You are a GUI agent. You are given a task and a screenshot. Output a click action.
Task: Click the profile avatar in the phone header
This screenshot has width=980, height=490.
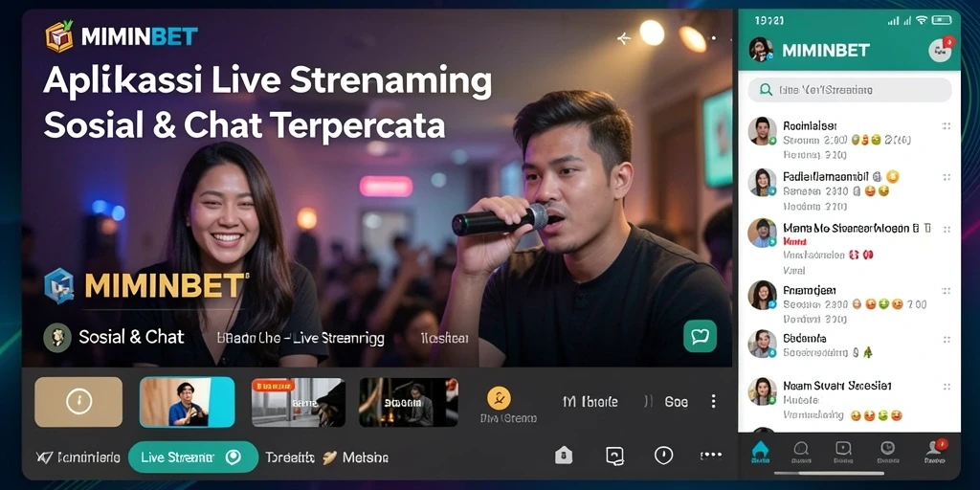(761, 50)
